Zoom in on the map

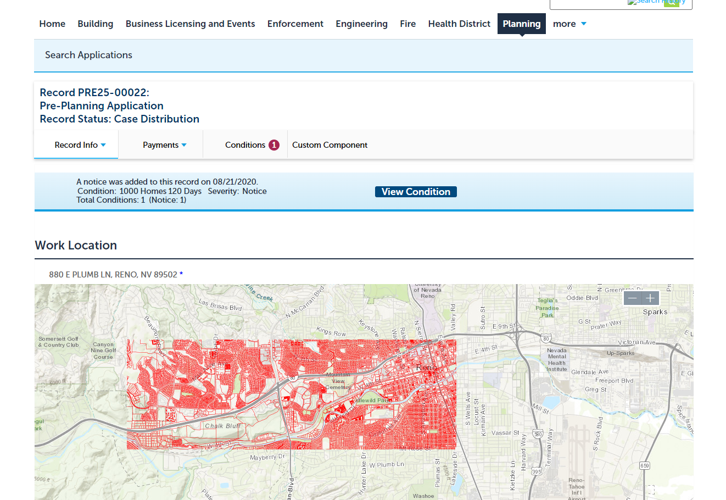point(651,298)
